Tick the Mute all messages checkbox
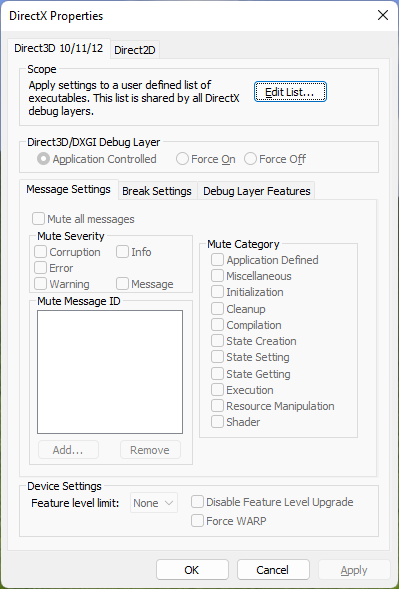399x589 pixels. point(83,219)
